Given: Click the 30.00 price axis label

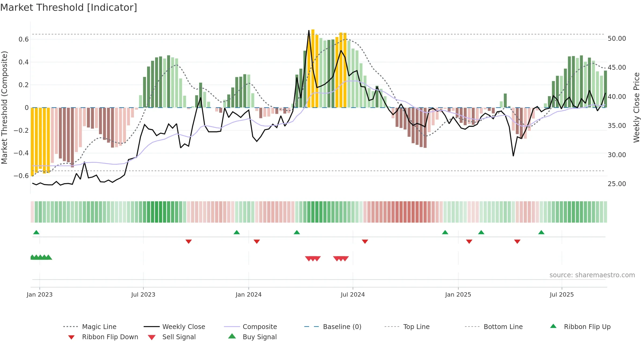Looking at the screenshot, I should [617, 155].
